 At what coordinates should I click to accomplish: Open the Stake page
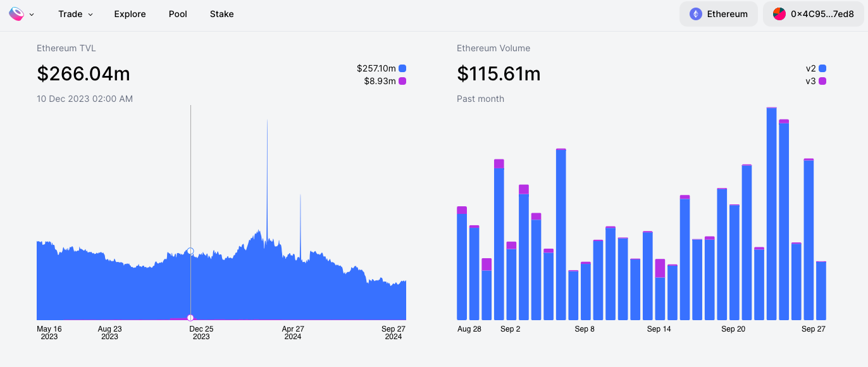[x=221, y=14]
